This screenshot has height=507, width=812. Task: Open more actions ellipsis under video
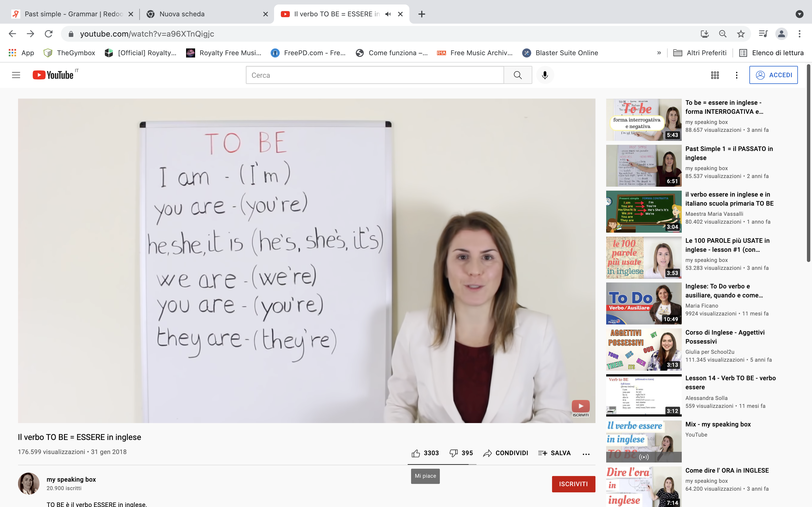[586, 454]
